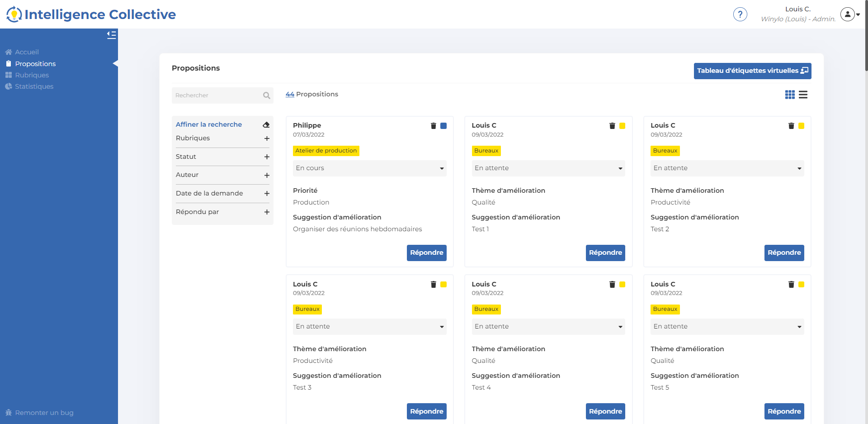The width and height of the screenshot is (868, 424).
Task: Open status dropdown on Test 5 card
Action: (x=727, y=327)
